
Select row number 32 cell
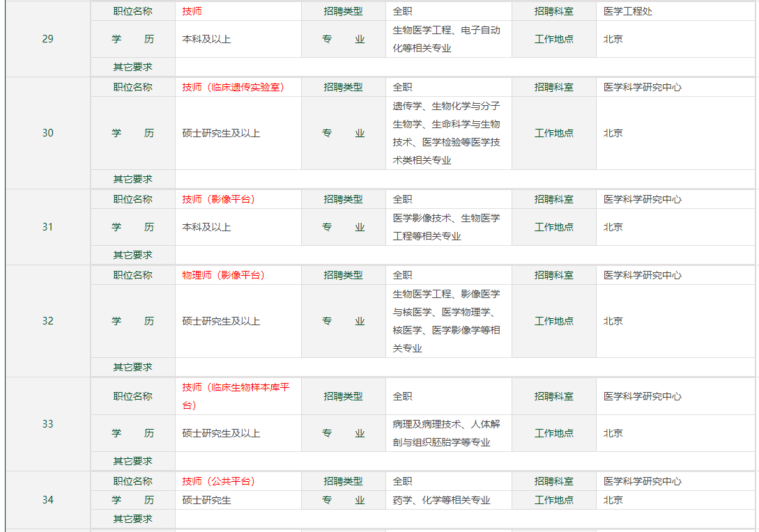click(x=47, y=321)
